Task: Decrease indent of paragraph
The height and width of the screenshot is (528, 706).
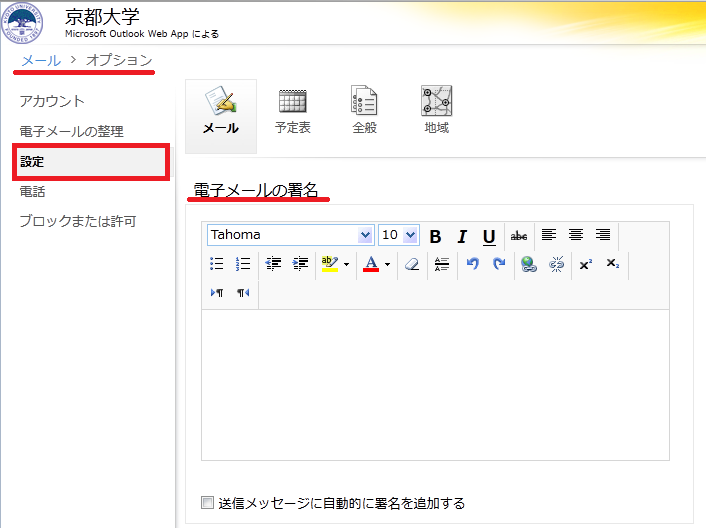Action: (273, 264)
